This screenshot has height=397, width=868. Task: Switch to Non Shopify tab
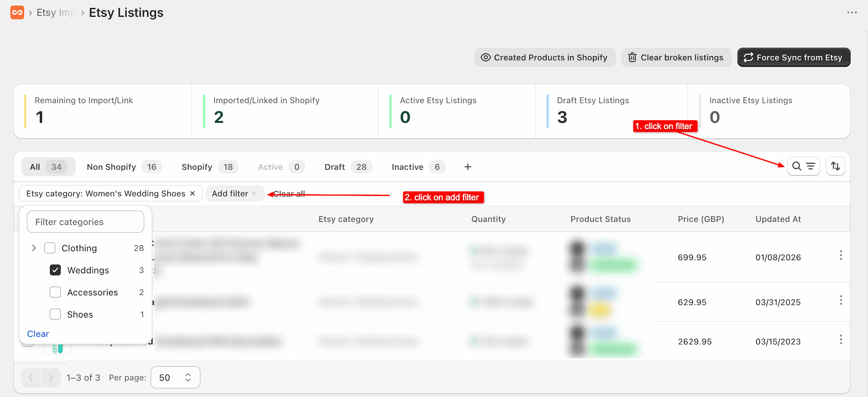(x=124, y=167)
